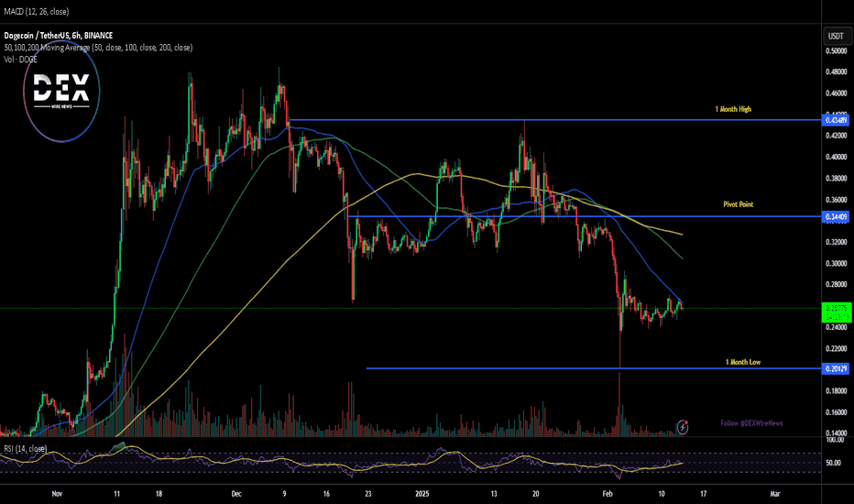Click the 23 date on time axis

click(x=367, y=494)
